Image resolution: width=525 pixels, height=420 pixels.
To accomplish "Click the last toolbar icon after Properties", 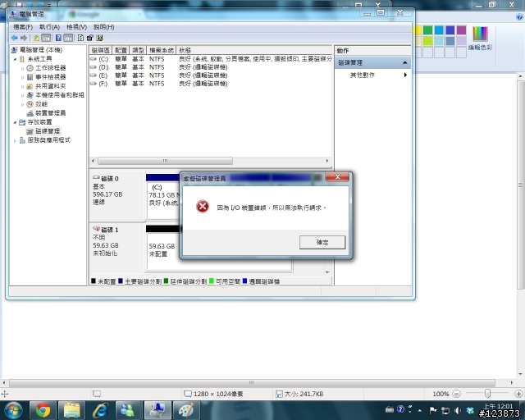I will coord(100,38).
